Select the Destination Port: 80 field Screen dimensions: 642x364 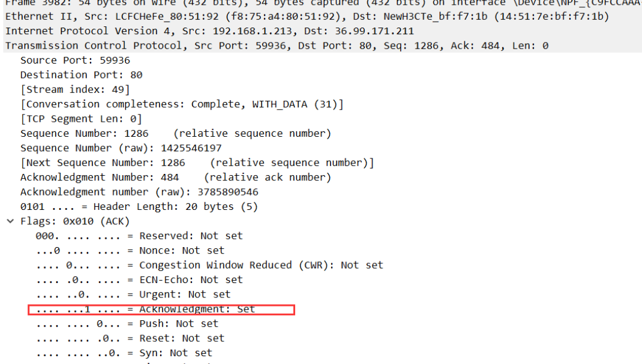(81, 75)
